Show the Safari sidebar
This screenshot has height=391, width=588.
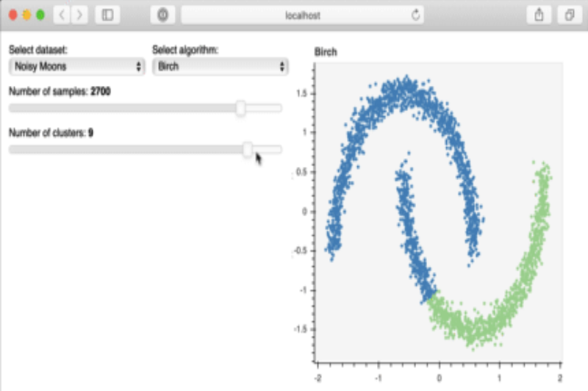[107, 15]
